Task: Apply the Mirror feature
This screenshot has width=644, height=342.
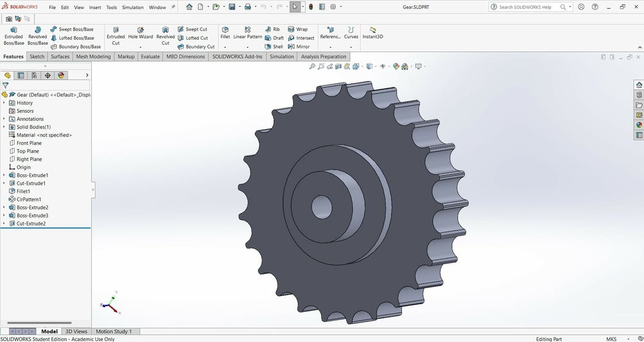Action: (299, 47)
